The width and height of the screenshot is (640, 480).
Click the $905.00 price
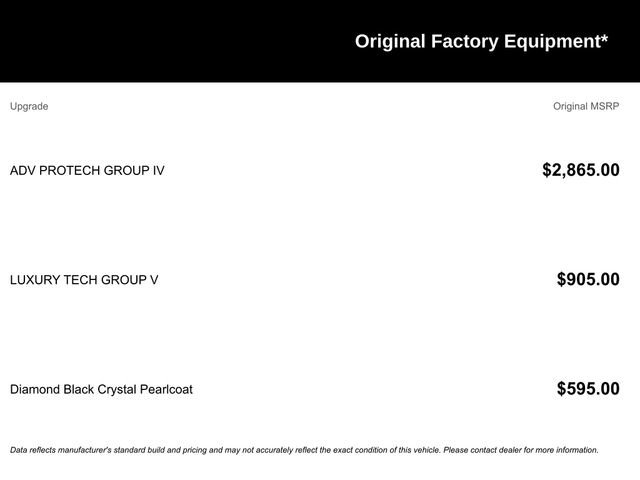[588, 280]
